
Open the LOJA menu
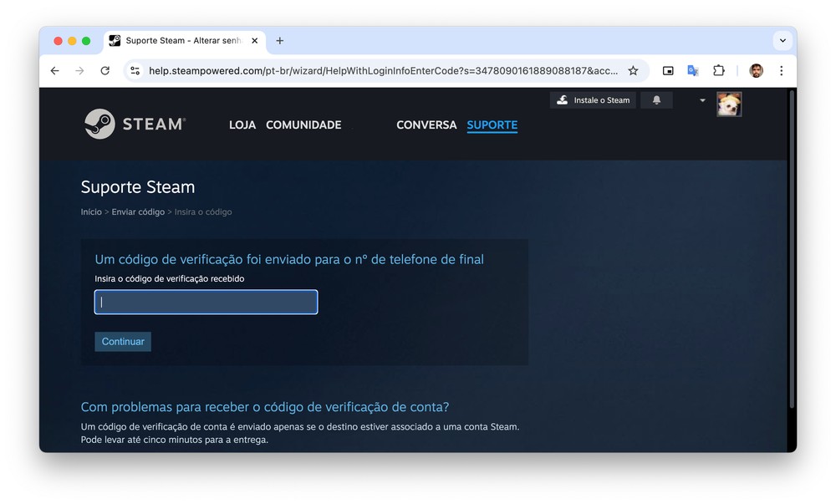pos(242,125)
